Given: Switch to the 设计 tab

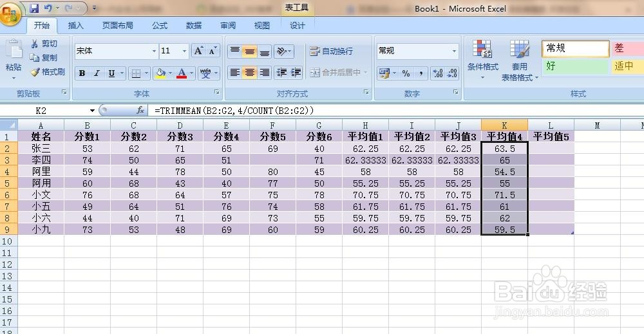Looking at the screenshot, I should (298, 26).
